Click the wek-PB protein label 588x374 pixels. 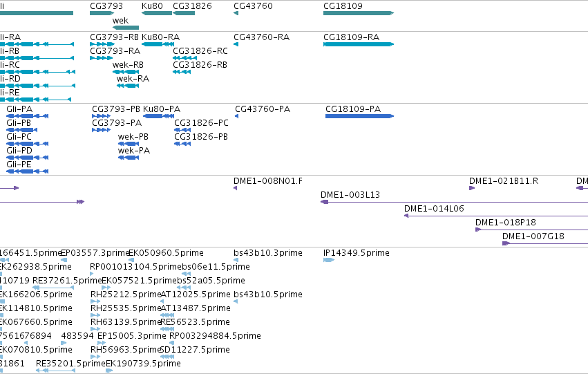[133, 137]
